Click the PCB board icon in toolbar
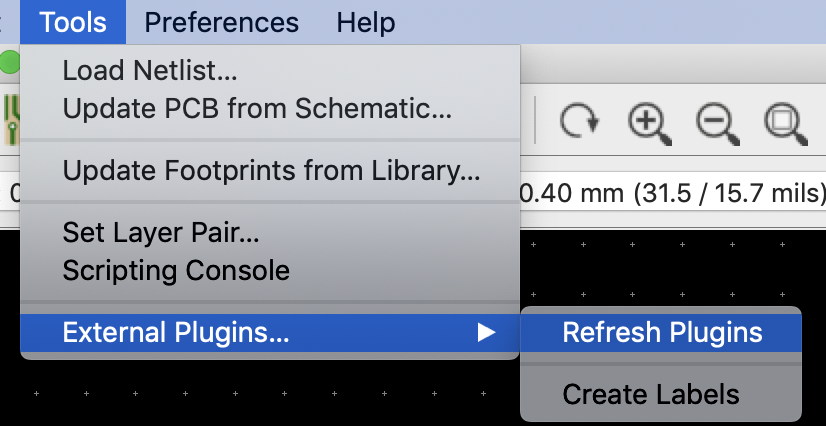Image resolution: width=826 pixels, height=426 pixels. 10,118
